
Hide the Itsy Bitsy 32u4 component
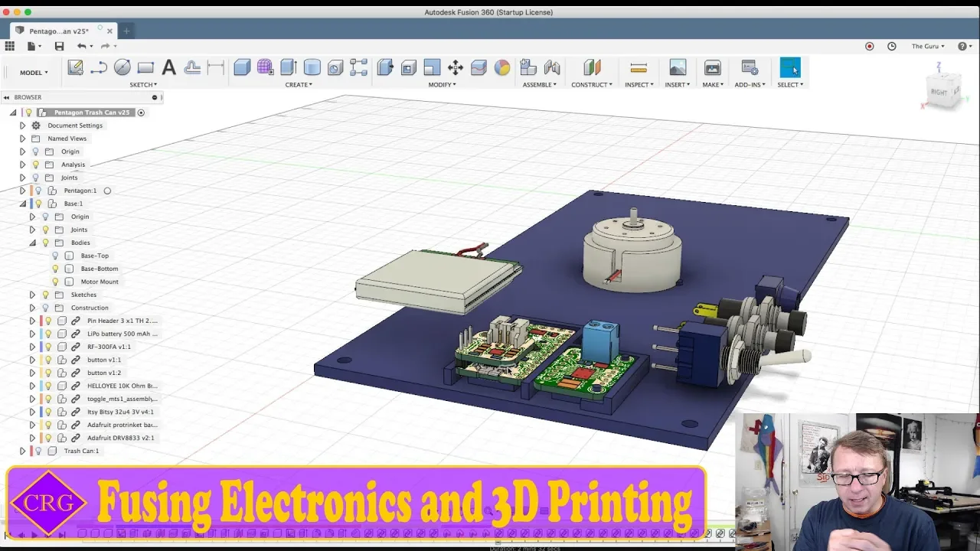click(47, 412)
